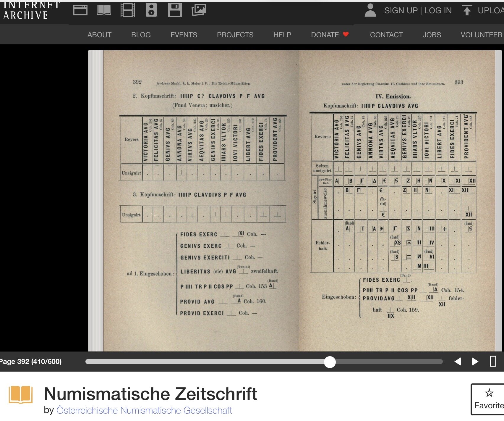The image size is (504, 421).
Task: Click the upload arrow icon
Action: [467, 10]
